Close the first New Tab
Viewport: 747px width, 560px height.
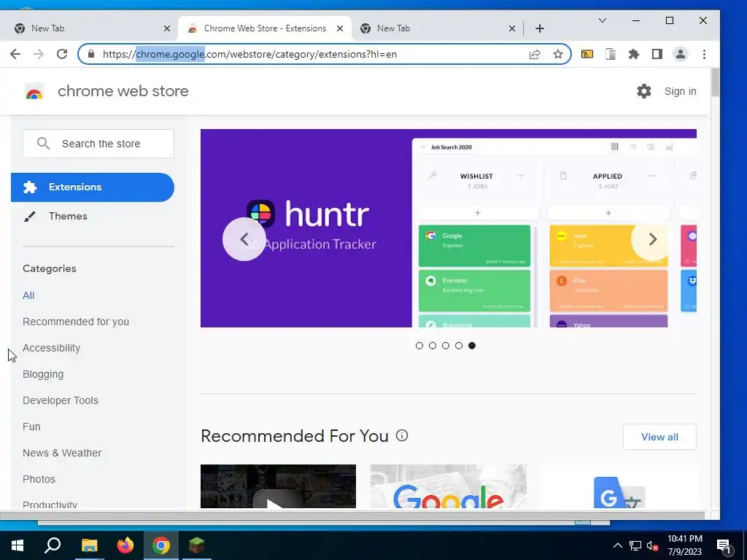(x=167, y=28)
